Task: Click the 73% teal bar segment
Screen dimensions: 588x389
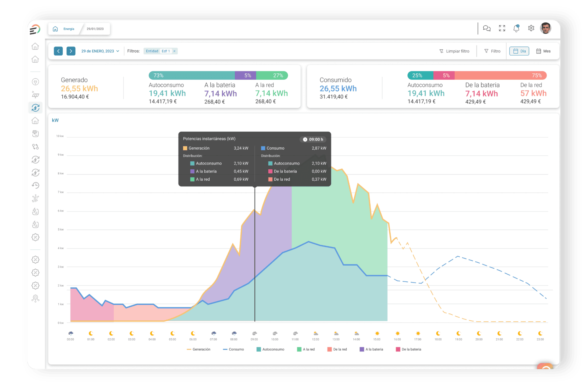Action: 192,75
